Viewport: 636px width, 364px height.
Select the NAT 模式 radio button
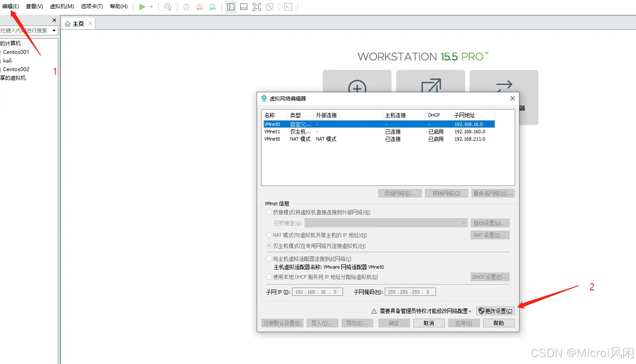click(269, 235)
